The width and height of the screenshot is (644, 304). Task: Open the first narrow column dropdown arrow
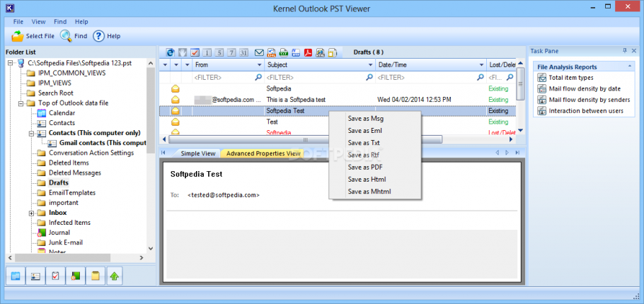point(165,65)
